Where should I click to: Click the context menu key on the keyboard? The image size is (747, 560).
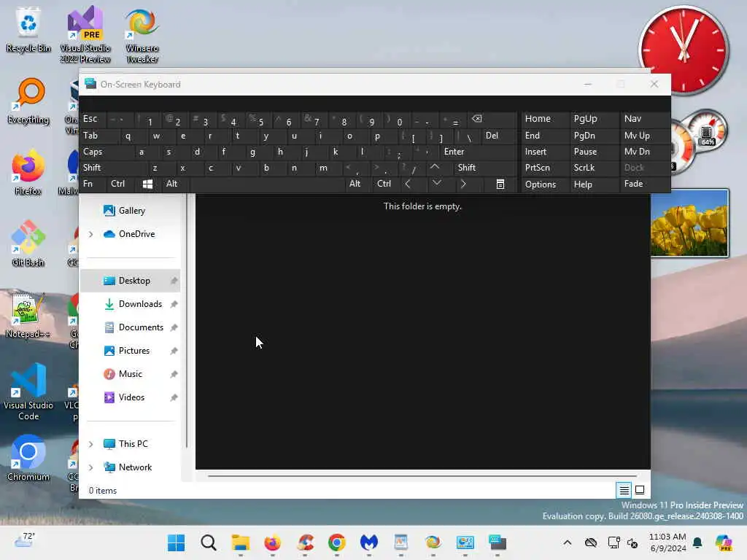click(x=500, y=184)
